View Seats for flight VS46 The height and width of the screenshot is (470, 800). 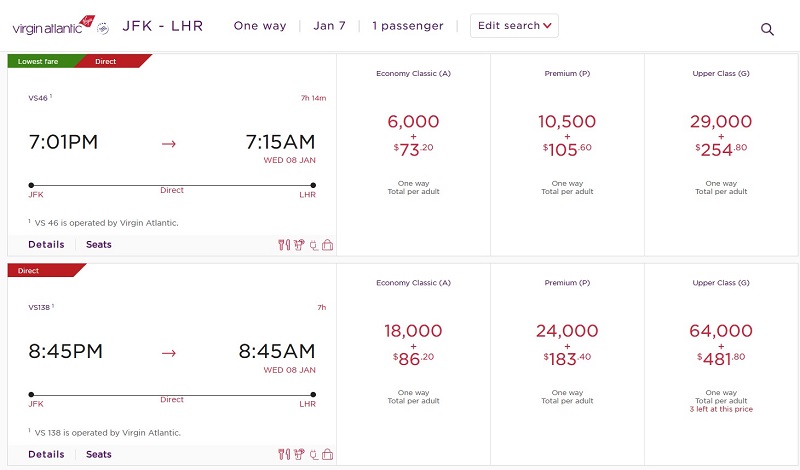pos(98,244)
